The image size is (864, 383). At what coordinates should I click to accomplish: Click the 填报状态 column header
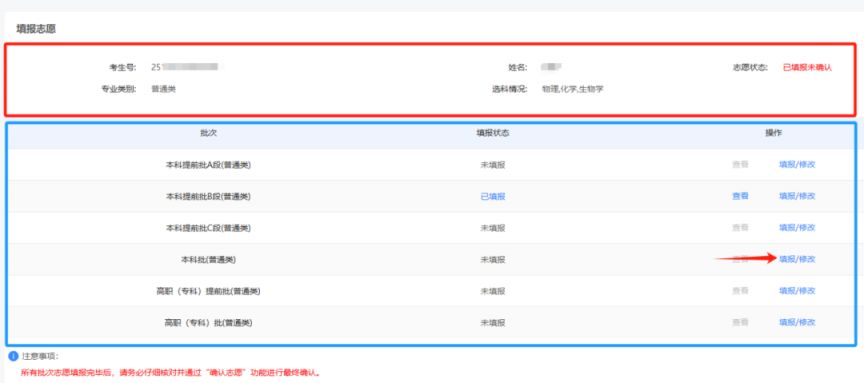click(493, 133)
